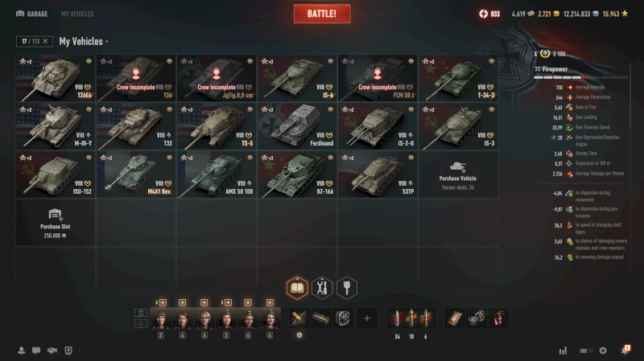Screen dimensions: 644x361
Task: Toggle the favorite marker on T26E4
Action: pos(89,61)
